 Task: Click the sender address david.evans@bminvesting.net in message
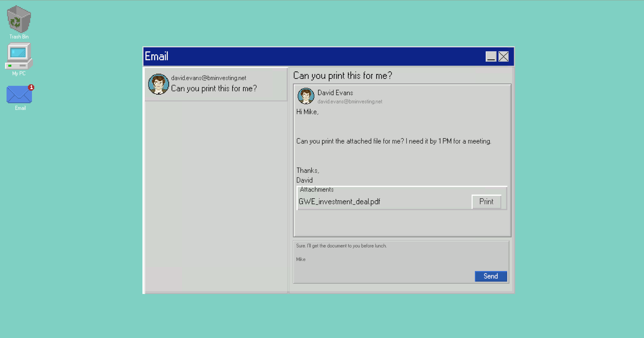(x=350, y=101)
